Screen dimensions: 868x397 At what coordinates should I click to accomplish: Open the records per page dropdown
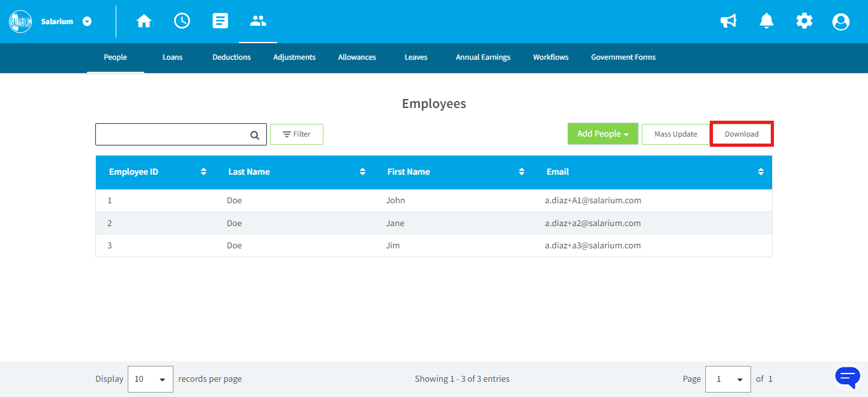[x=151, y=379]
